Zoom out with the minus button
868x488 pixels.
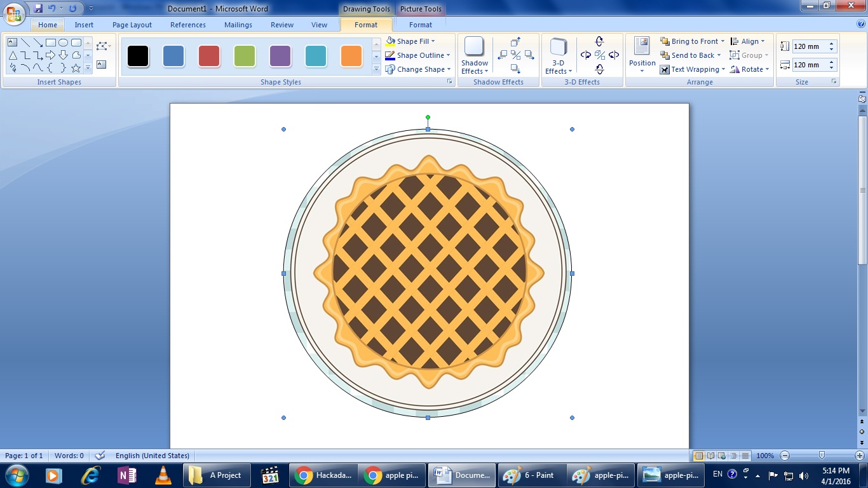[785, 456]
